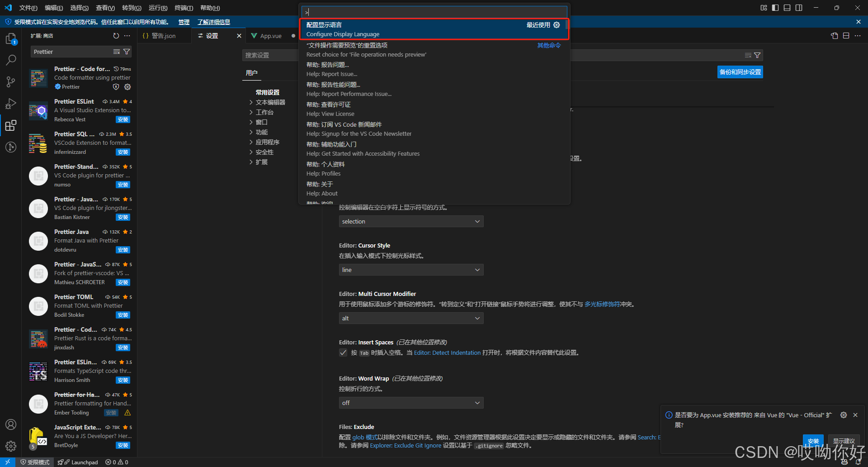Screen dimensions: 868x467
Task: Switch to App.vue tab
Action: click(x=271, y=36)
